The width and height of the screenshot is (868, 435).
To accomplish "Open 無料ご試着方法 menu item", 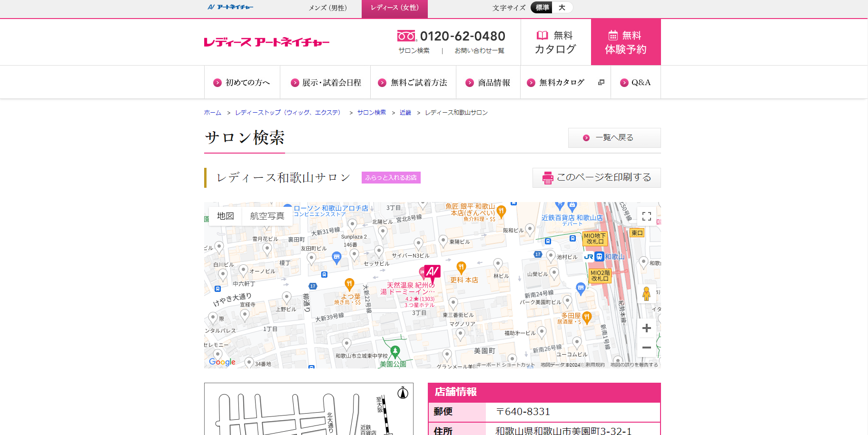I will (x=413, y=82).
